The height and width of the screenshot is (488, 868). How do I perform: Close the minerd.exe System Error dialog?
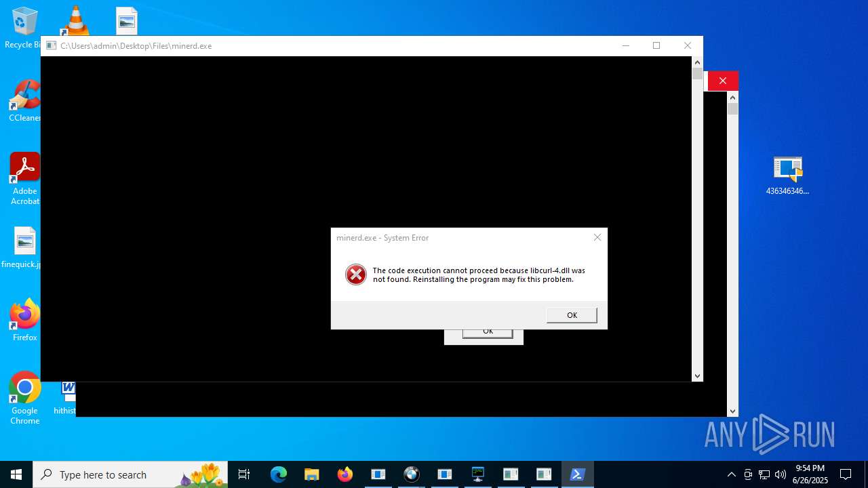[597, 237]
